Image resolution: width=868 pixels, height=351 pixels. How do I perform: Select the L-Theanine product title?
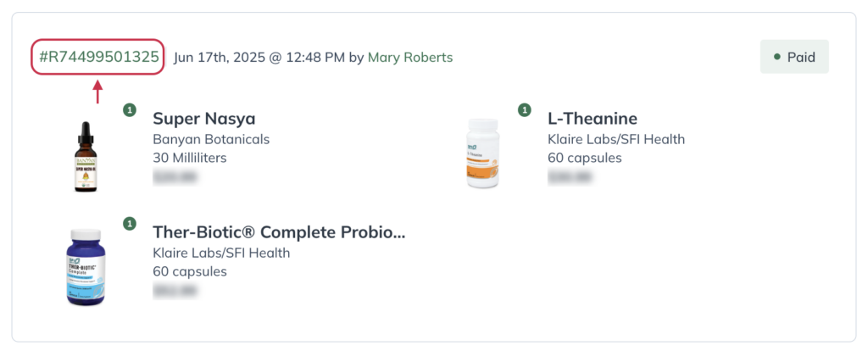click(593, 119)
